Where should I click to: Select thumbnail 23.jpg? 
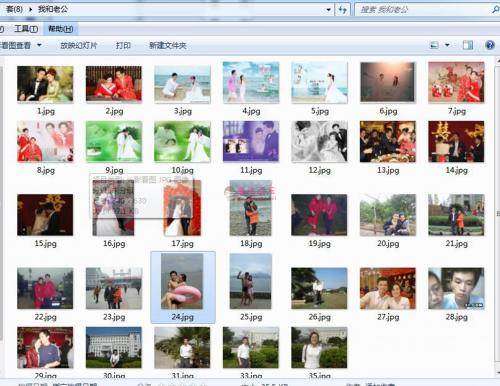pos(114,288)
